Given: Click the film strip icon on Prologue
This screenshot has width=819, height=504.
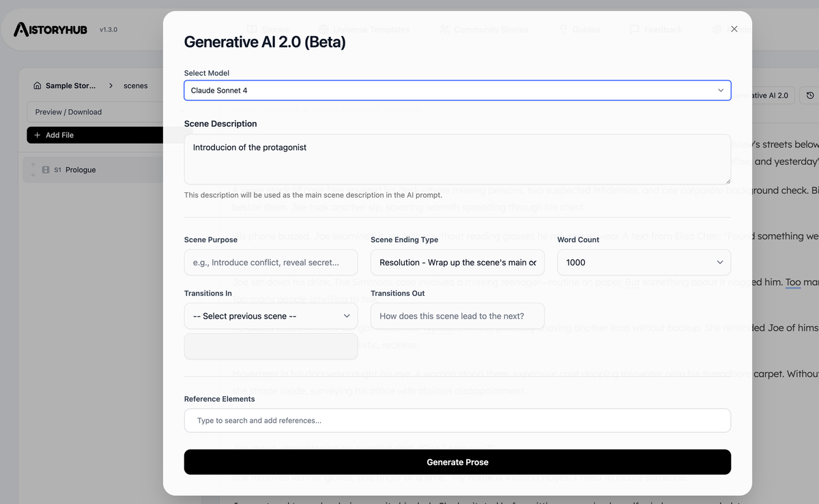Looking at the screenshot, I should coord(46,170).
